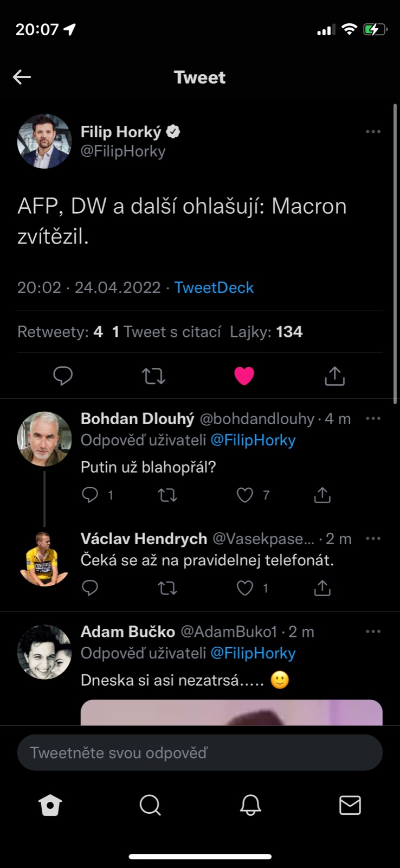Retweet Bohdan Dlouhý's reply
Viewport: 400px width, 868px height.
(x=167, y=495)
